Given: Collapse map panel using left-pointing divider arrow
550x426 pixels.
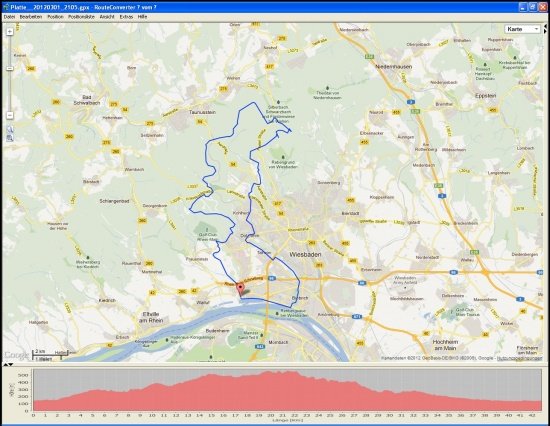Looking at the screenshot, I should point(545,26).
